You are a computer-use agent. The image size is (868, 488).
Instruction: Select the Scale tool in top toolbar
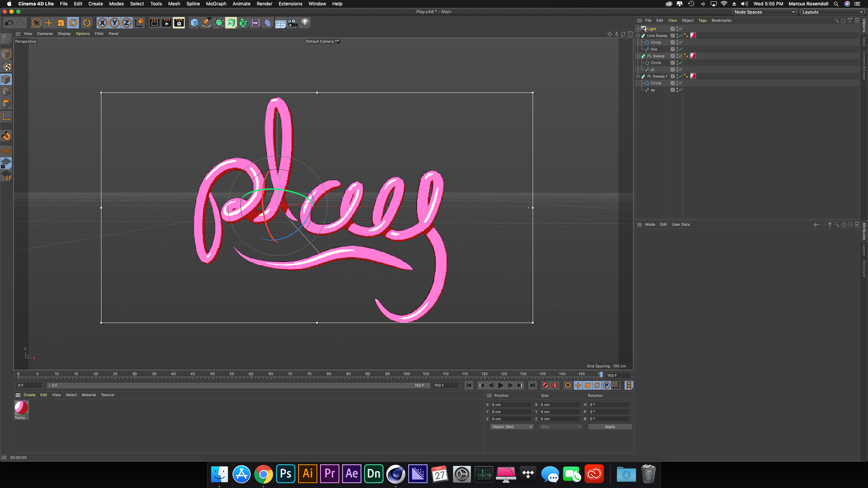click(x=61, y=23)
